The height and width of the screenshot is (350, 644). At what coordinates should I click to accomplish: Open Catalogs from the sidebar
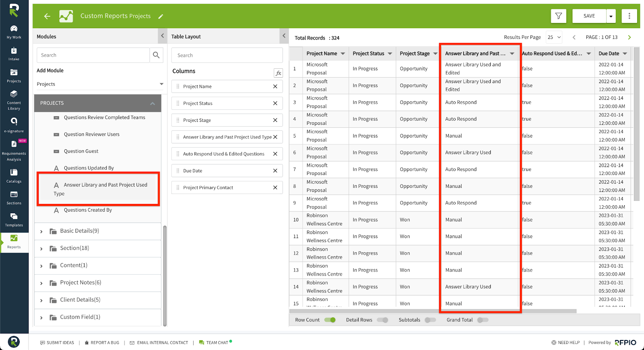(x=14, y=176)
